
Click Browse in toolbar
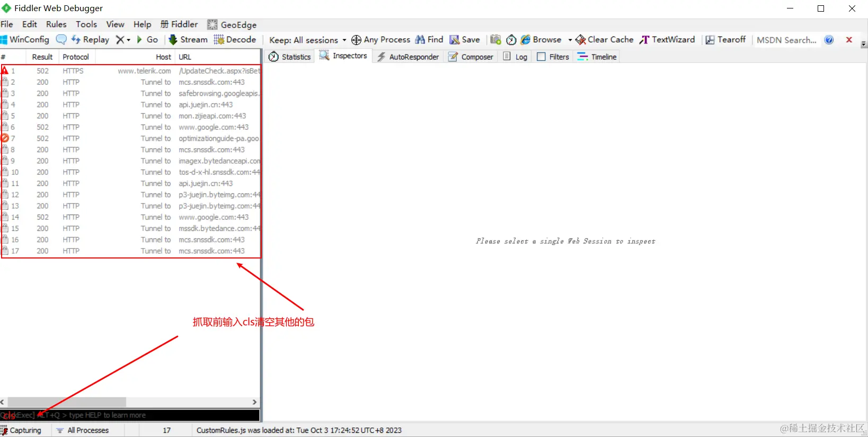tap(541, 40)
